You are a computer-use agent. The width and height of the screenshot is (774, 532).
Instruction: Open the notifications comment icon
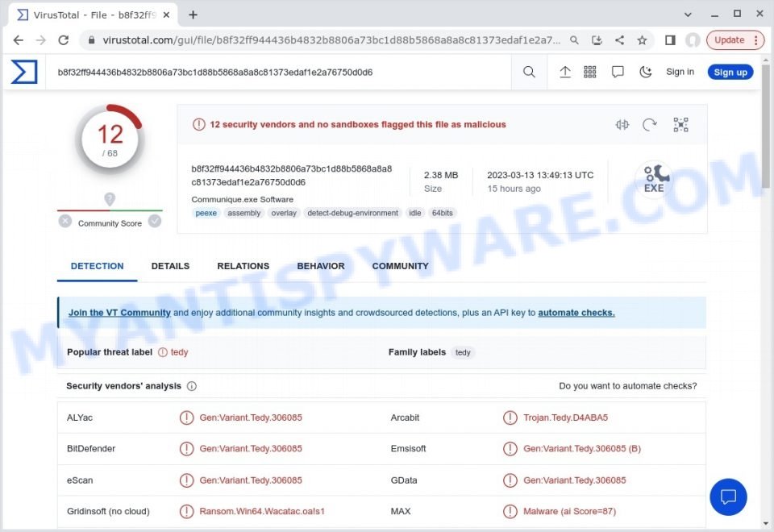pyautogui.click(x=618, y=72)
